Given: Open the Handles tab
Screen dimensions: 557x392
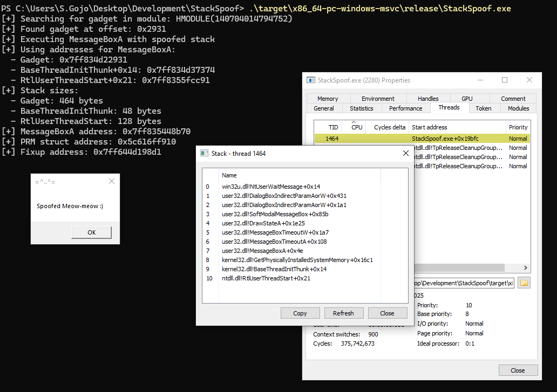Looking at the screenshot, I should [428, 99].
